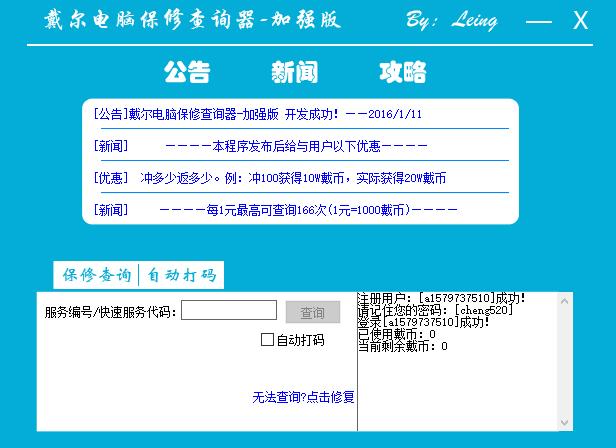Image resolution: width=616 pixels, height=448 pixels.
Task: Open the 公告 section
Action: tap(187, 72)
